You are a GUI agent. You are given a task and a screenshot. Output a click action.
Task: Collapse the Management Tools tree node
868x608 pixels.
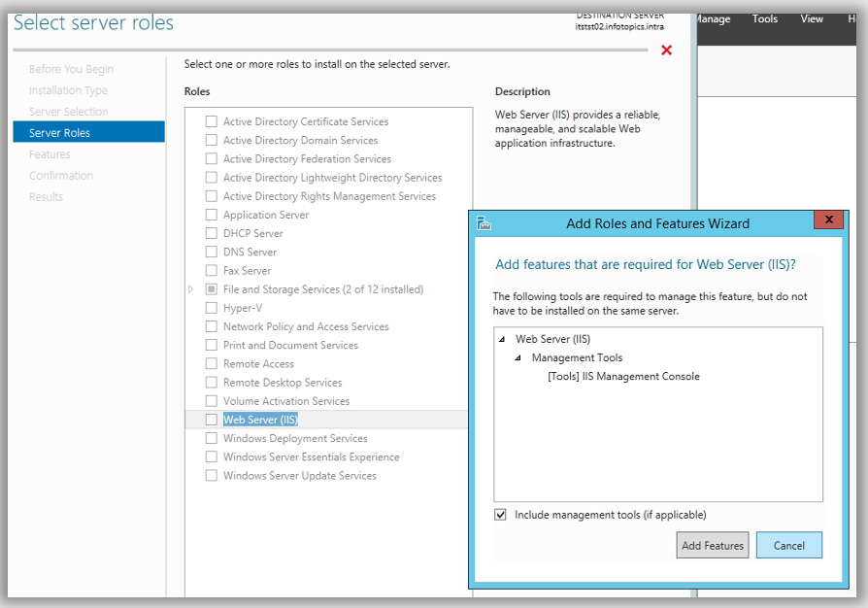point(518,358)
